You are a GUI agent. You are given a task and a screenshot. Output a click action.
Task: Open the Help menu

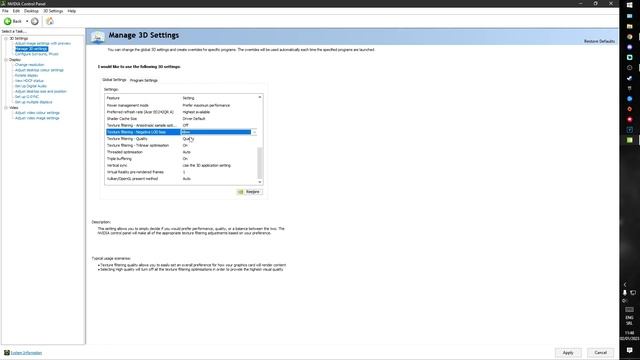click(x=72, y=11)
